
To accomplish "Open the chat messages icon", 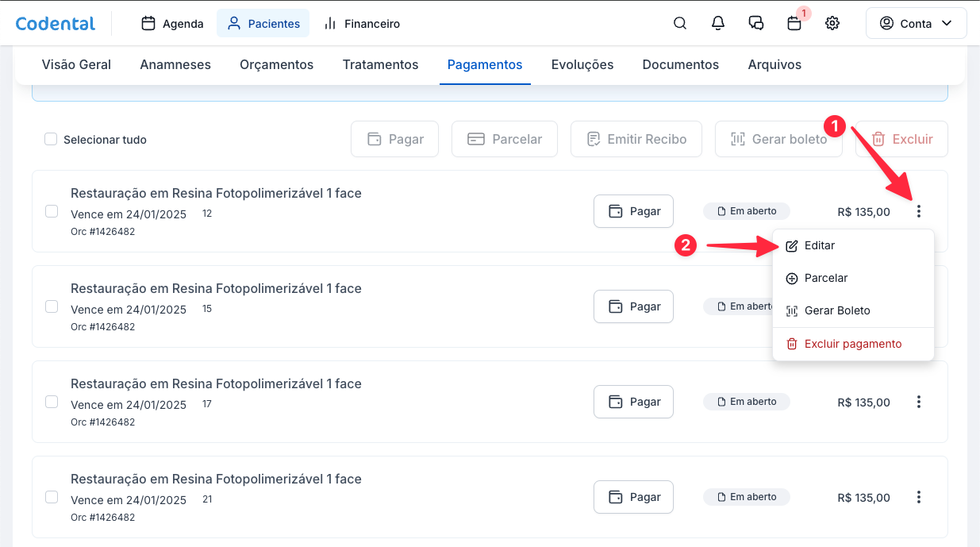I will [756, 24].
